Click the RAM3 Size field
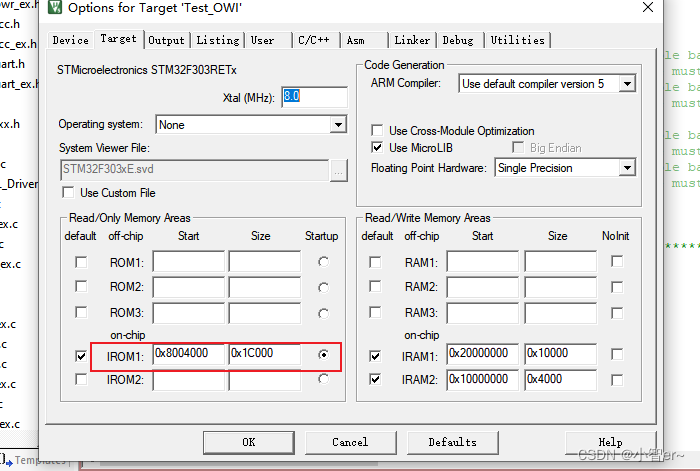The width and height of the screenshot is (700, 471). pos(561,313)
